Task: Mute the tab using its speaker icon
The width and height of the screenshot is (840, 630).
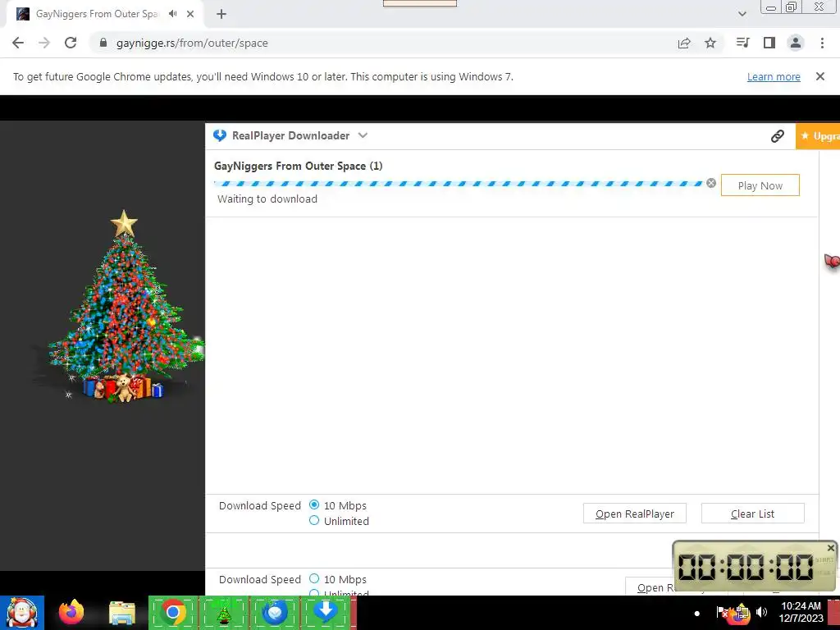Action: pos(172,14)
